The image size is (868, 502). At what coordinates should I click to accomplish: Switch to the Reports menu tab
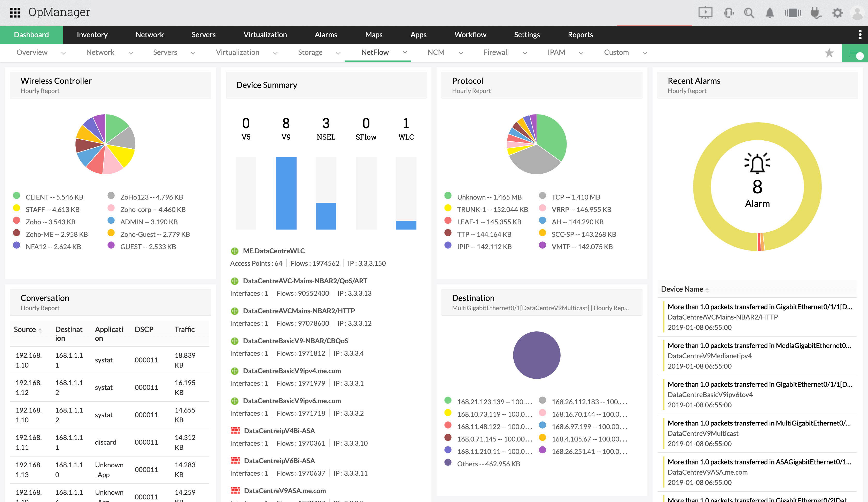580,34
